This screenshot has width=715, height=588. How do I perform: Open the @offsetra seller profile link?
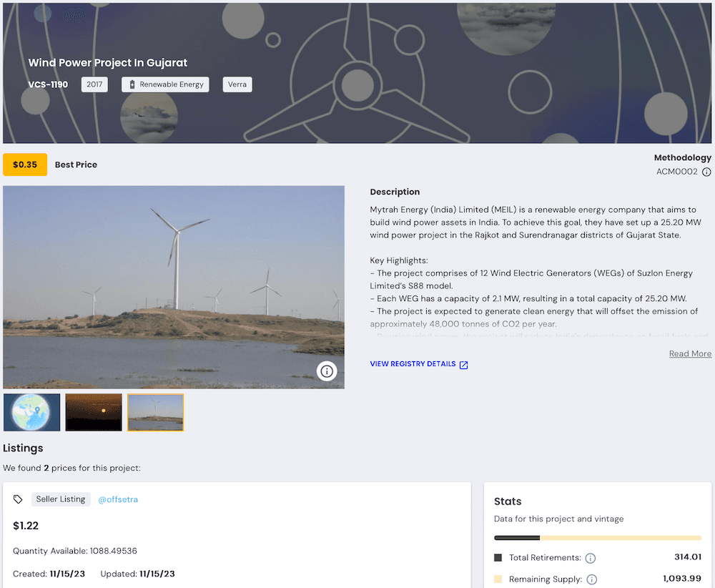(x=118, y=499)
